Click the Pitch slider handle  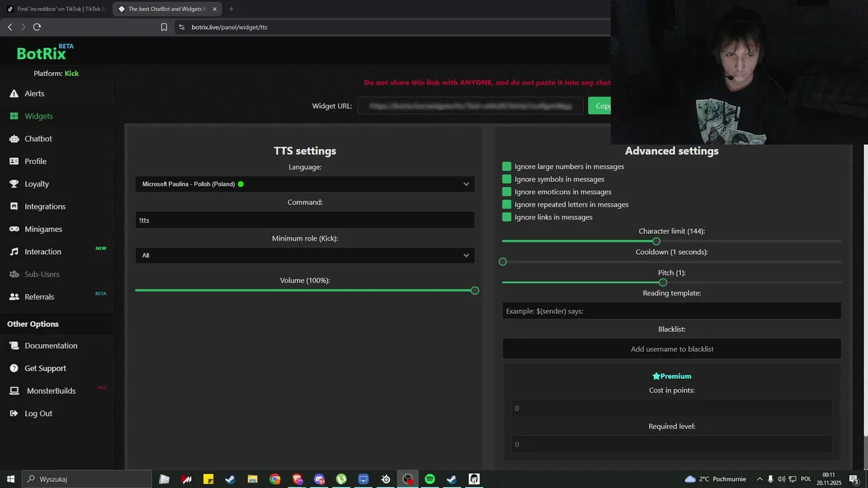click(x=663, y=283)
